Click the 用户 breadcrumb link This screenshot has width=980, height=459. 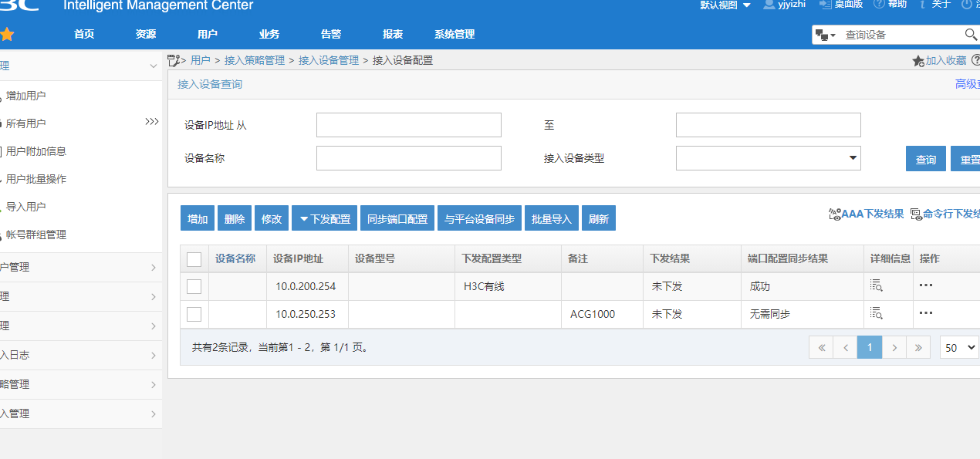pos(201,60)
